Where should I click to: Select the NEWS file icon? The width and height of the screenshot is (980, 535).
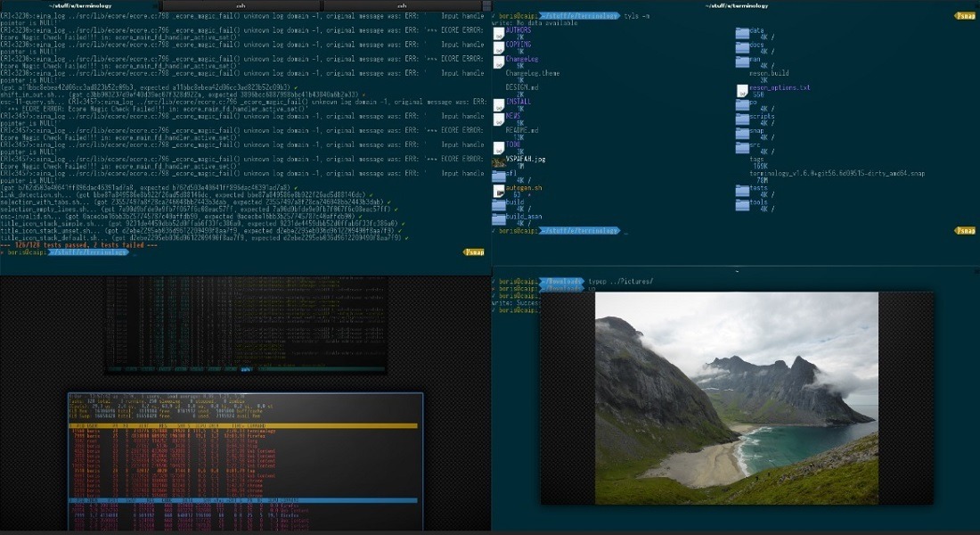click(x=498, y=119)
